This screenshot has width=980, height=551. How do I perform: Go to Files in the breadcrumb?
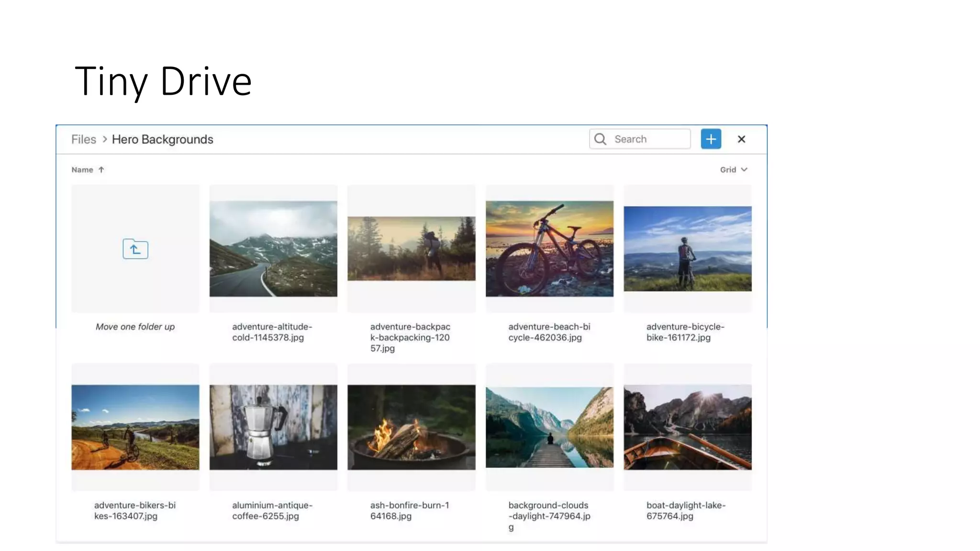click(x=84, y=139)
